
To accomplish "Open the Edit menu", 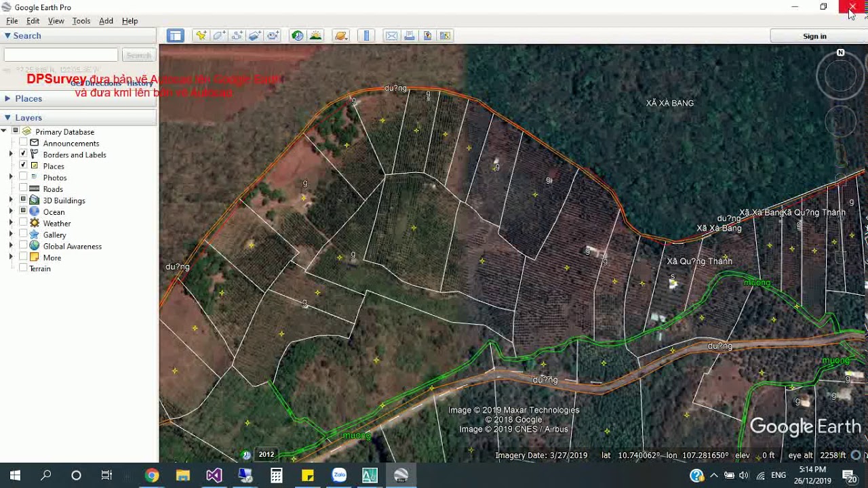I will (x=33, y=21).
